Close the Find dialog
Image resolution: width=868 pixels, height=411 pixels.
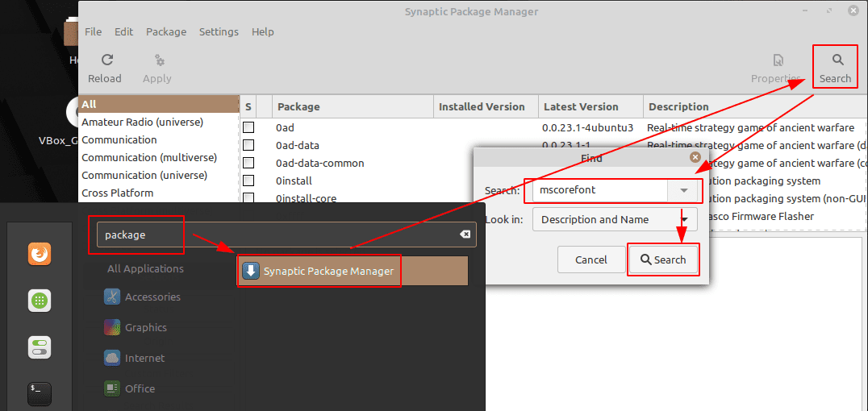pos(695,158)
